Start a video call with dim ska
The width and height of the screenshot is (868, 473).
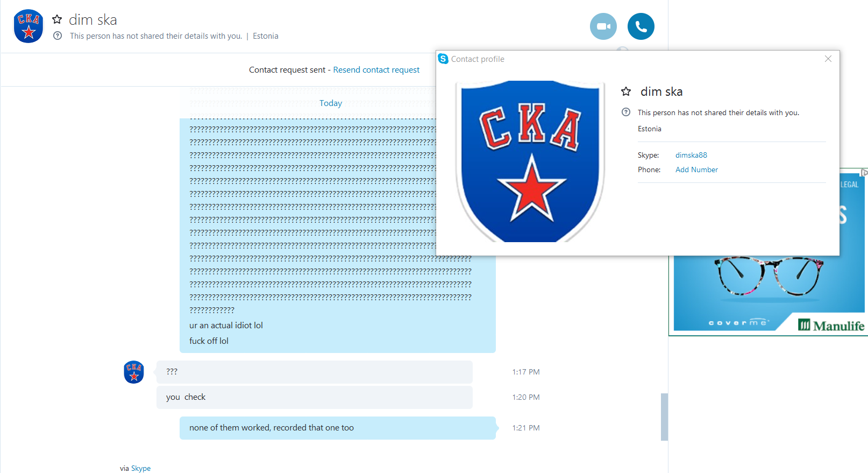click(603, 26)
